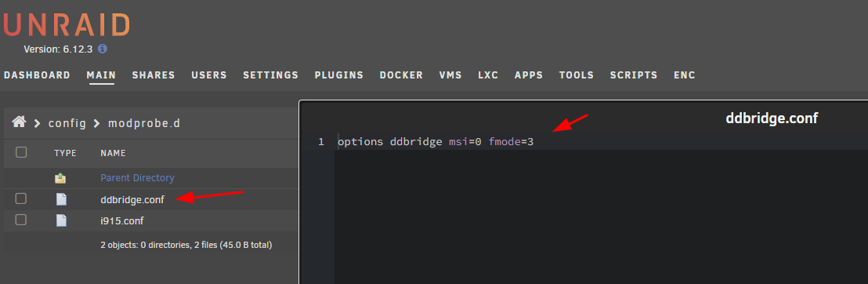Click the ddbridge.conf file icon
Screen dimensions: 868x284
[61, 199]
